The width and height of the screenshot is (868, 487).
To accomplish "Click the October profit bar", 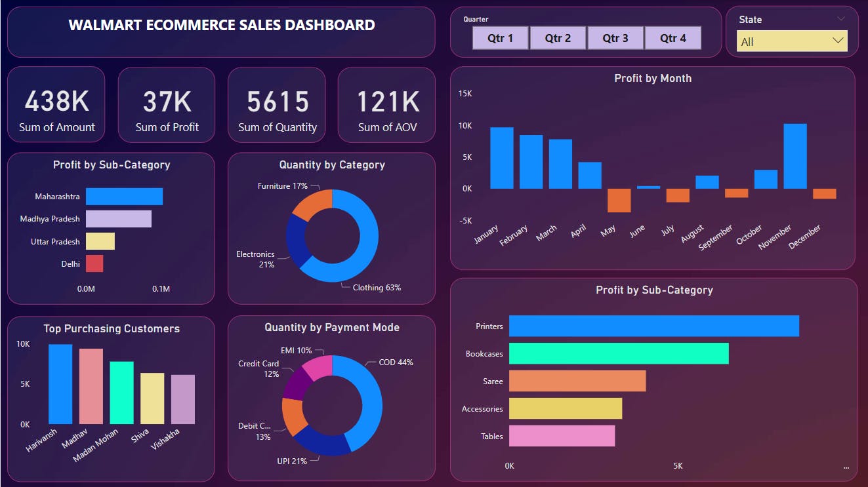I will 766,179.
